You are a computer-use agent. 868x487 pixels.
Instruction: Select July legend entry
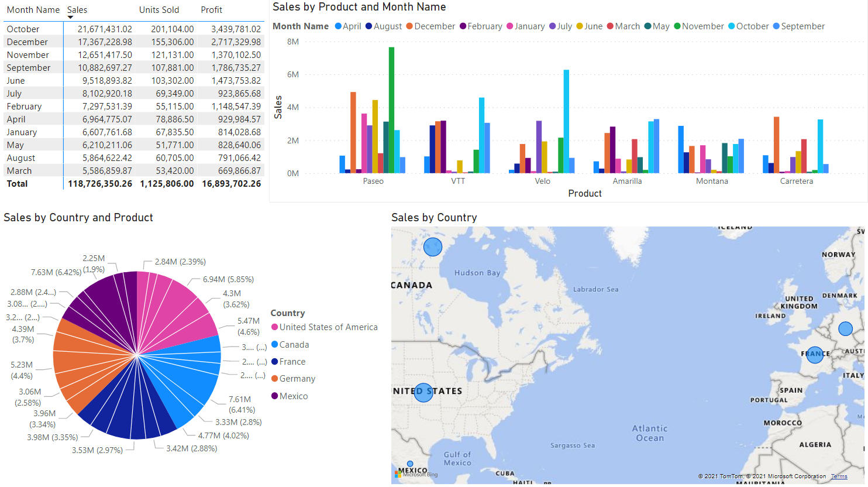coord(560,26)
